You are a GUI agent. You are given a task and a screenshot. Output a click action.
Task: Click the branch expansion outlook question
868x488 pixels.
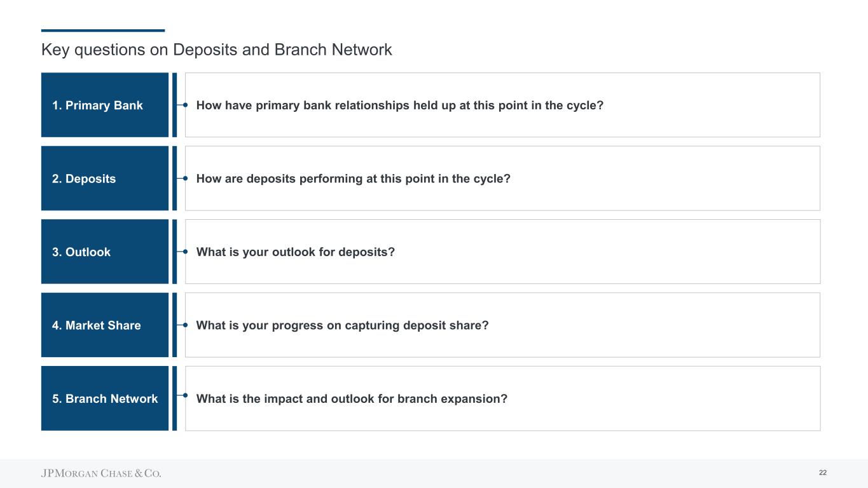point(352,398)
